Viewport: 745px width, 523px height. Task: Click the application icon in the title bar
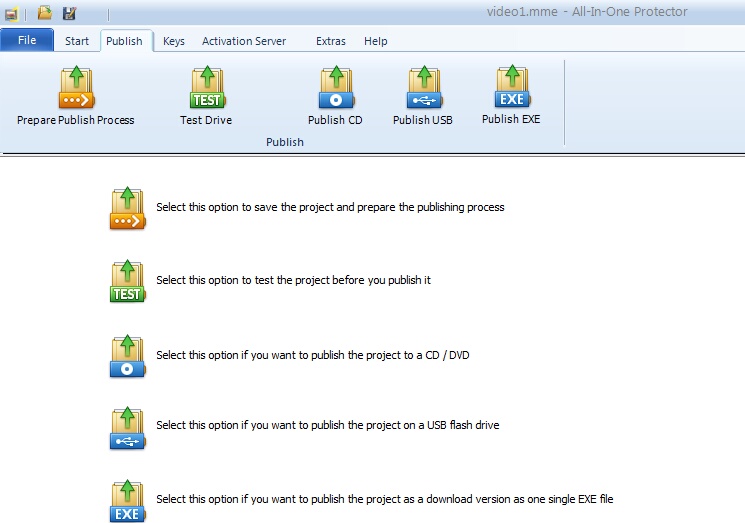click(x=11, y=13)
